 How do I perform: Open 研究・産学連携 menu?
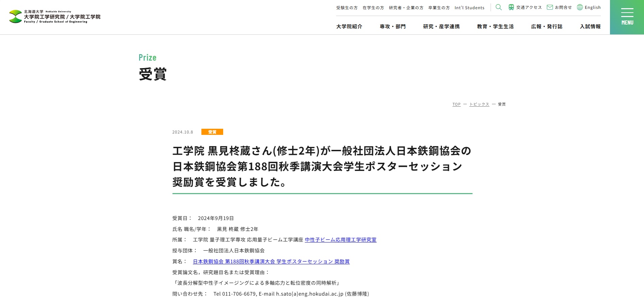(442, 27)
